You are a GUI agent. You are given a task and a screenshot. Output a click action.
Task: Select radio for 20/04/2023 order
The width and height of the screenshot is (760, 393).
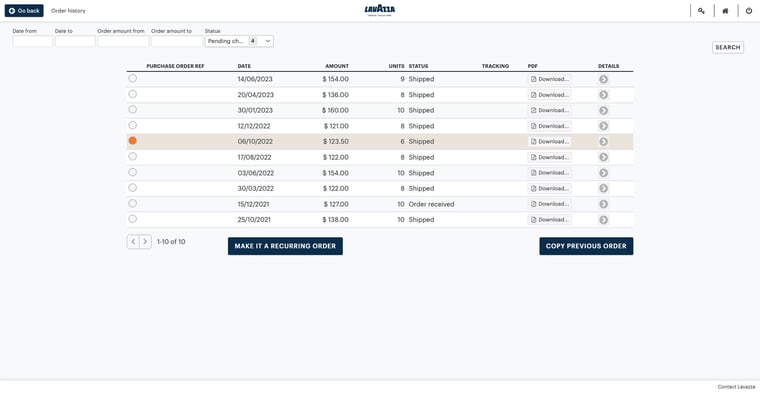132,94
